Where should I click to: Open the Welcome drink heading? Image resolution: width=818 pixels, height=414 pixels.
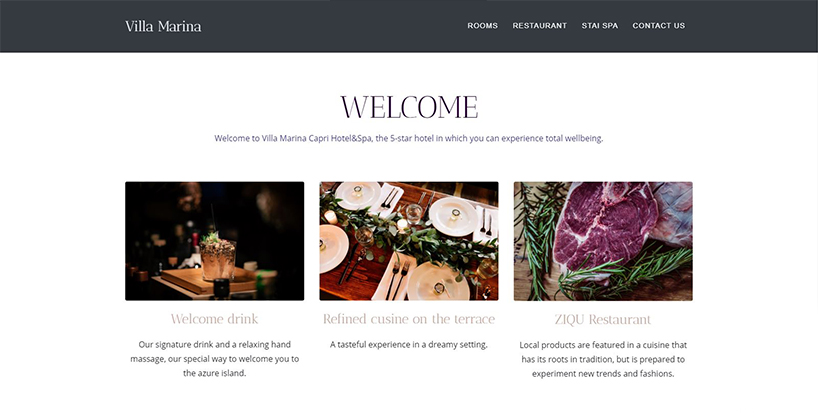[214, 319]
